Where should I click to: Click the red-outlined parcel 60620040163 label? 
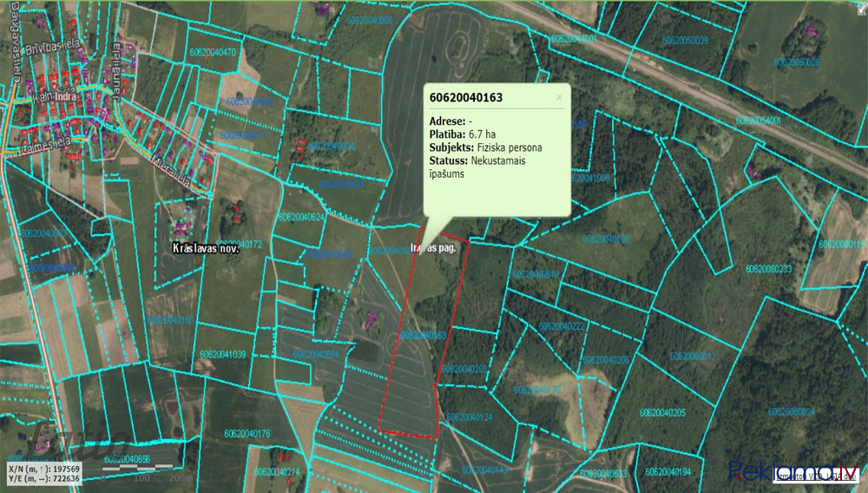[423, 335]
